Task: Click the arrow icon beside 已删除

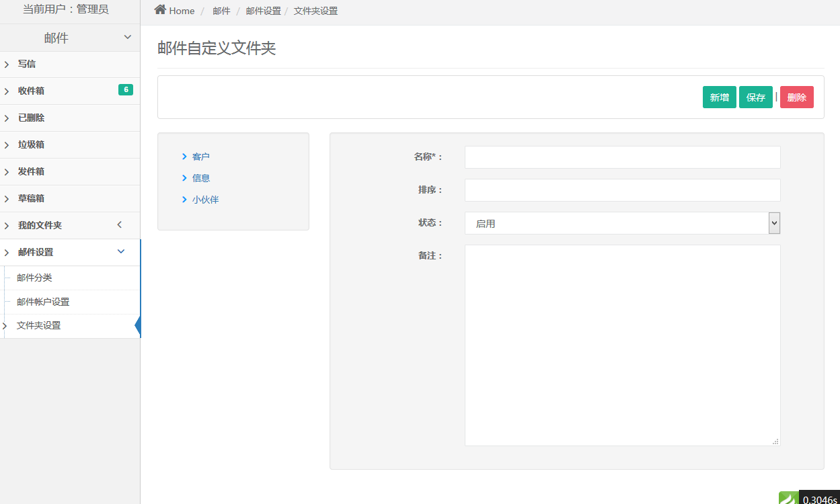Action: pos(7,118)
